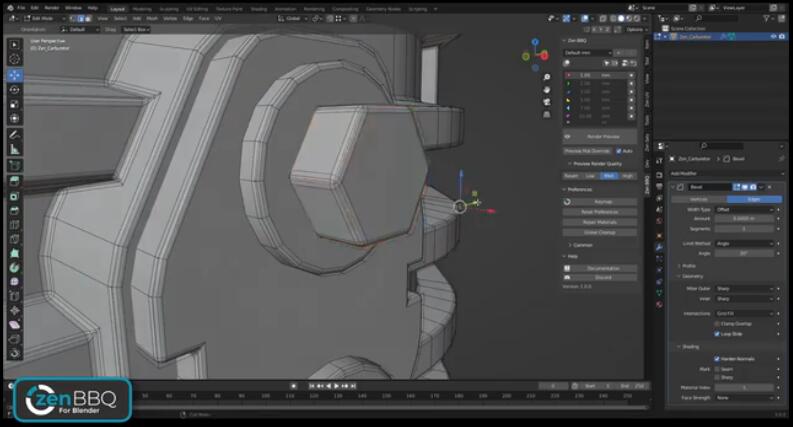Click the Bevel Angle value field
The width and height of the screenshot is (793, 427).
pyautogui.click(x=744, y=253)
